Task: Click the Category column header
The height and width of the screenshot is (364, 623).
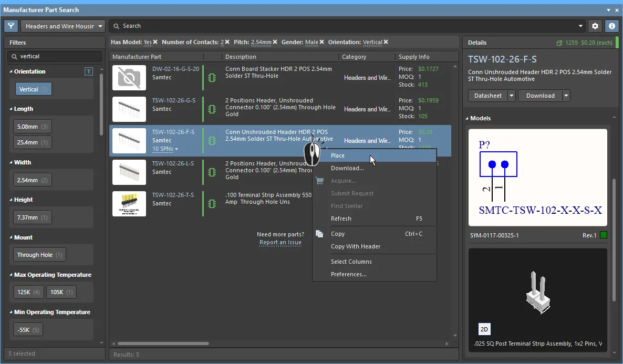Action: [367, 57]
